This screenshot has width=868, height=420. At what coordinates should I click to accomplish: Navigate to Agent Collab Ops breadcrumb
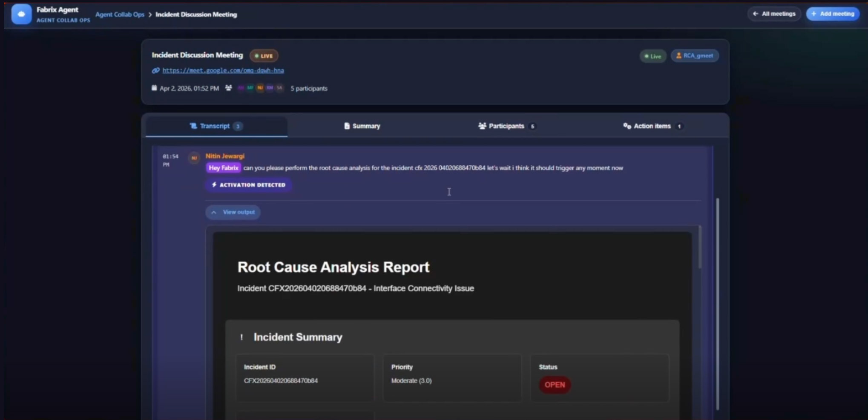(120, 14)
